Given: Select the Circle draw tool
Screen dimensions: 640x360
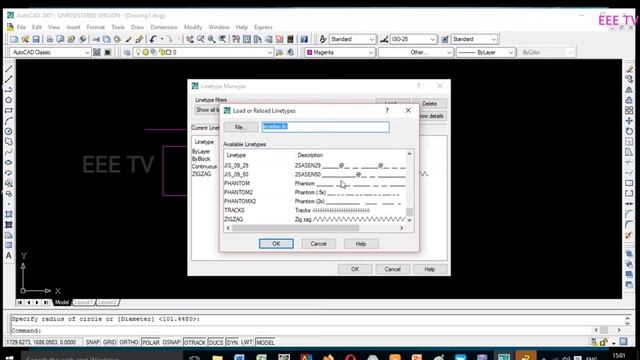Looking at the screenshot, I should (9, 131).
